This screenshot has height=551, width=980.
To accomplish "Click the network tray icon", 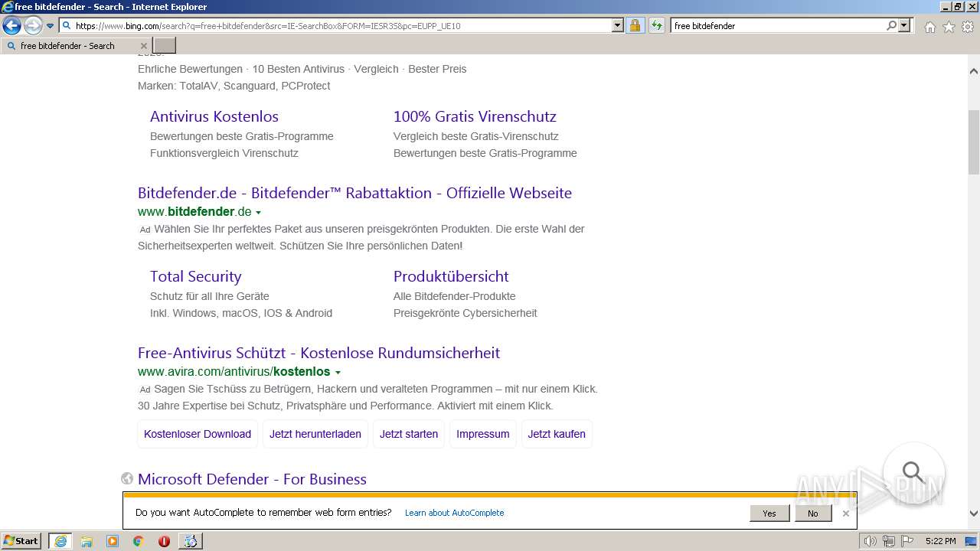I will [889, 541].
